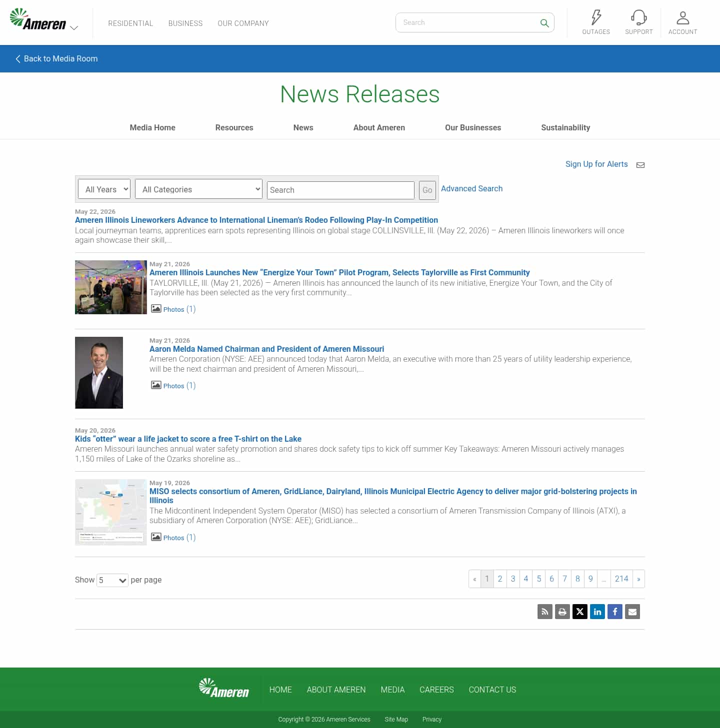720x728 pixels.
Task: Select the Resources tab
Action: pos(234,127)
